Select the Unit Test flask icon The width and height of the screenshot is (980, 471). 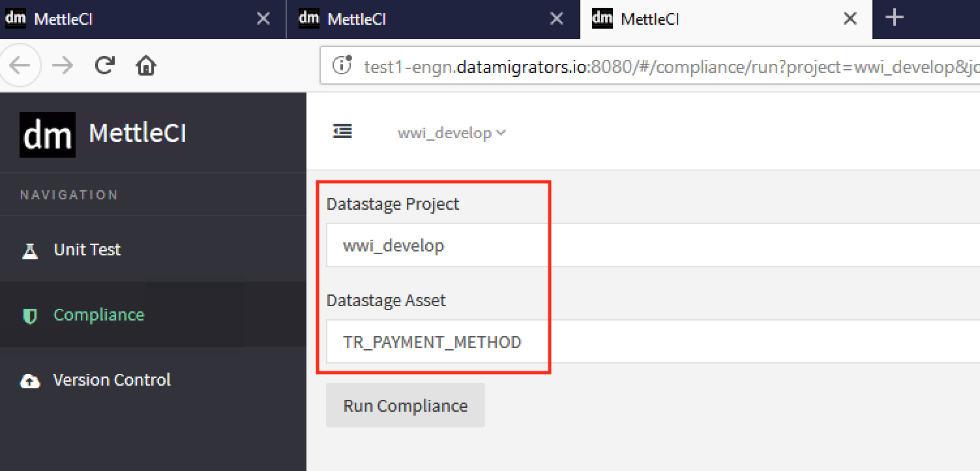click(29, 250)
